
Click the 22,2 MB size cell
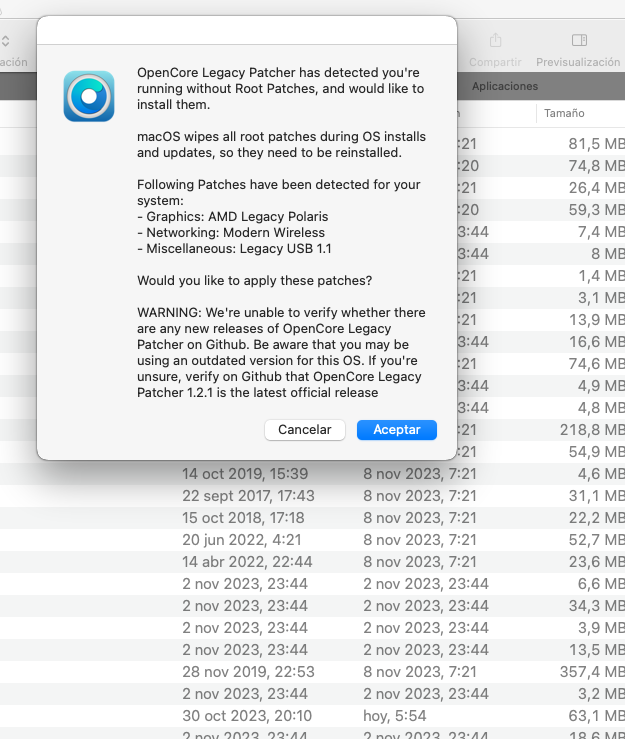pos(597,518)
